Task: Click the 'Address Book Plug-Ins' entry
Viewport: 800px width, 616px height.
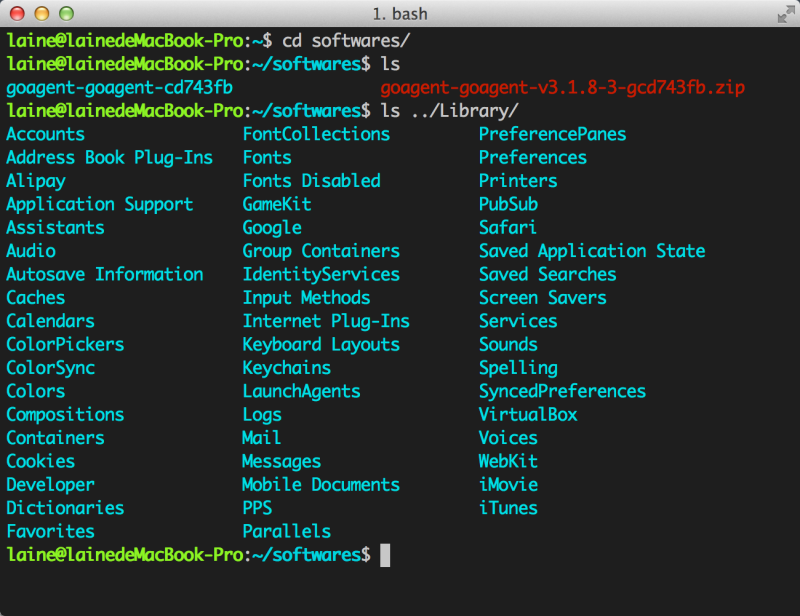Action: [x=109, y=158]
